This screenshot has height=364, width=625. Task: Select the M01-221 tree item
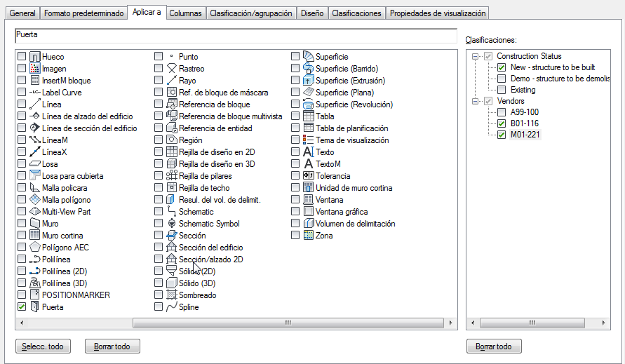click(525, 135)
